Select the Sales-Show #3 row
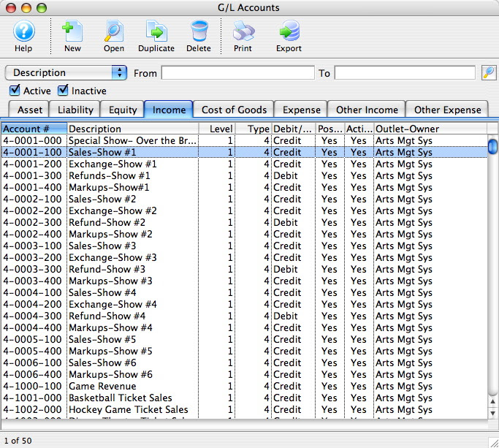 point(244,246)
